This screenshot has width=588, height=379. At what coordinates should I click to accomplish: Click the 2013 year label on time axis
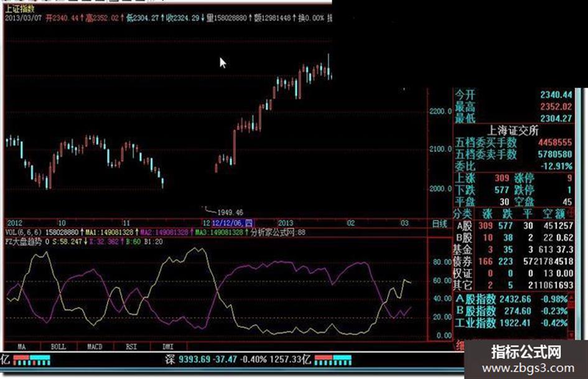pyautogui.click(x=286, y=223)
